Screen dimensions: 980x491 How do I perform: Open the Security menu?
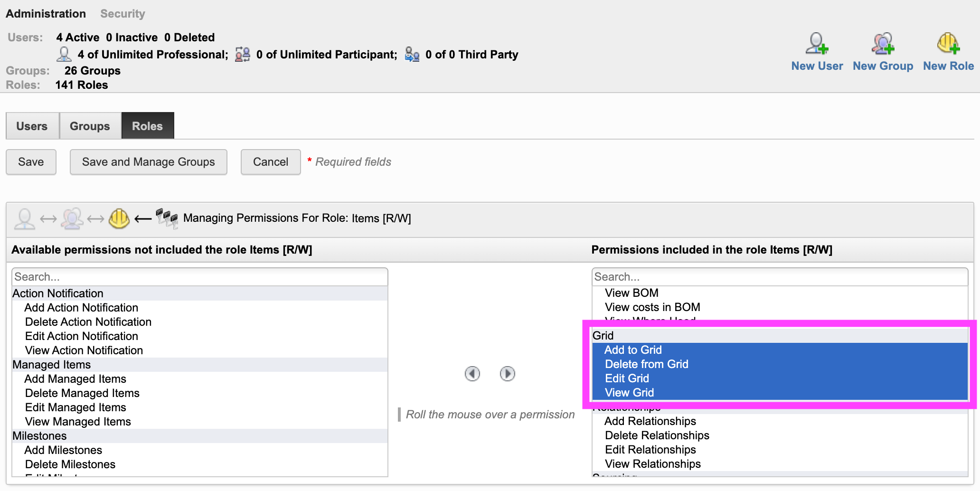coord(122,14)
